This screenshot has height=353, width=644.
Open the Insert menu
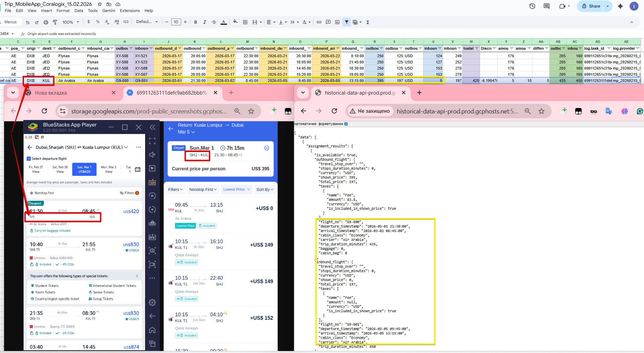pyautogui.click(x=46, y=11)
